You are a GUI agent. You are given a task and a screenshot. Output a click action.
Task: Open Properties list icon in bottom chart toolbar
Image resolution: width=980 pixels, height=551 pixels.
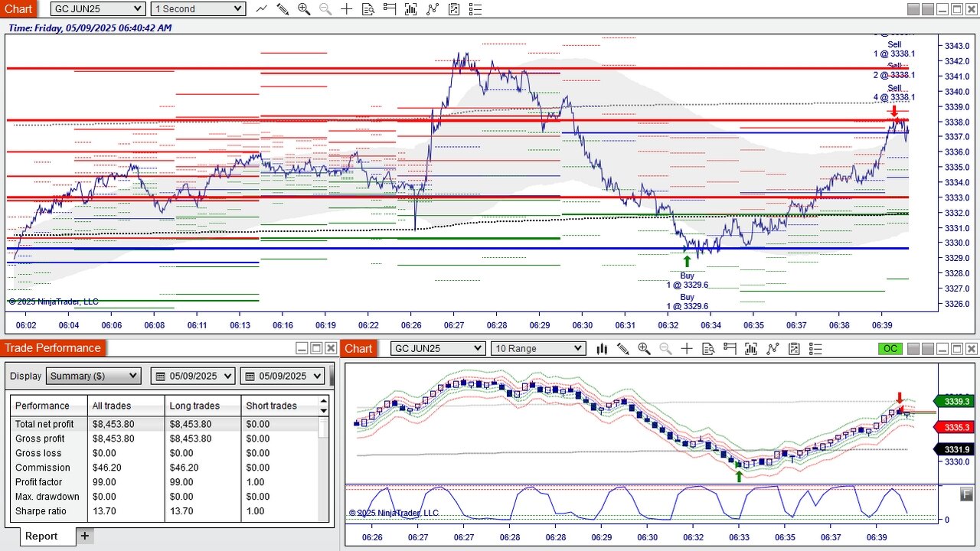[815, 349]
